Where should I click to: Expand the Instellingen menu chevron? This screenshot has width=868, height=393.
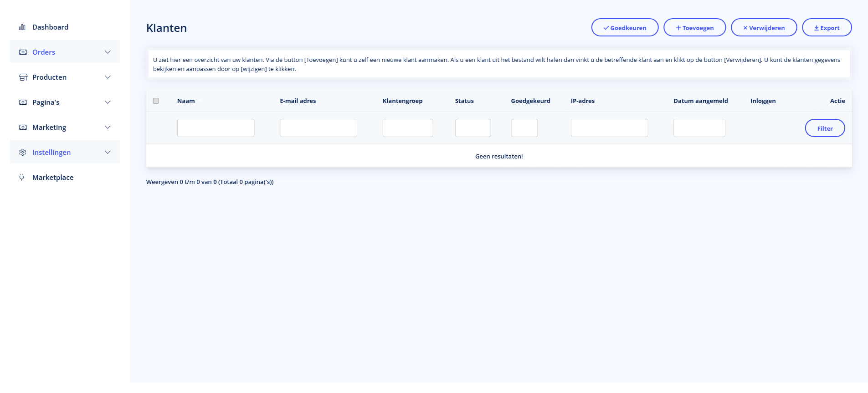tap(108, 153)
